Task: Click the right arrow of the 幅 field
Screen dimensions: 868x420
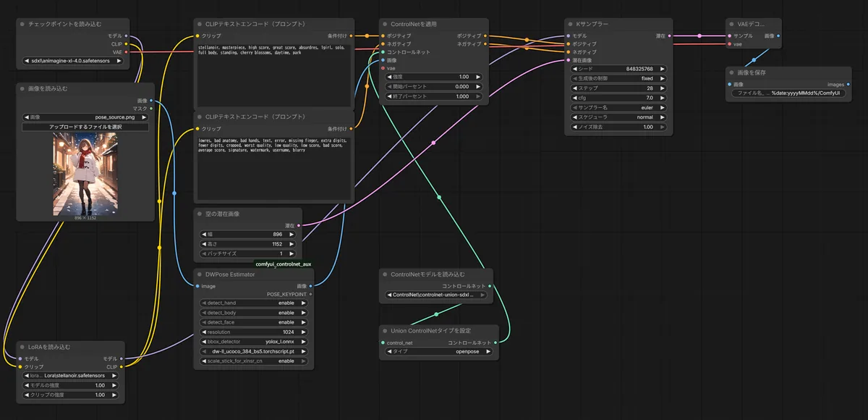Action: pos(292,235)
